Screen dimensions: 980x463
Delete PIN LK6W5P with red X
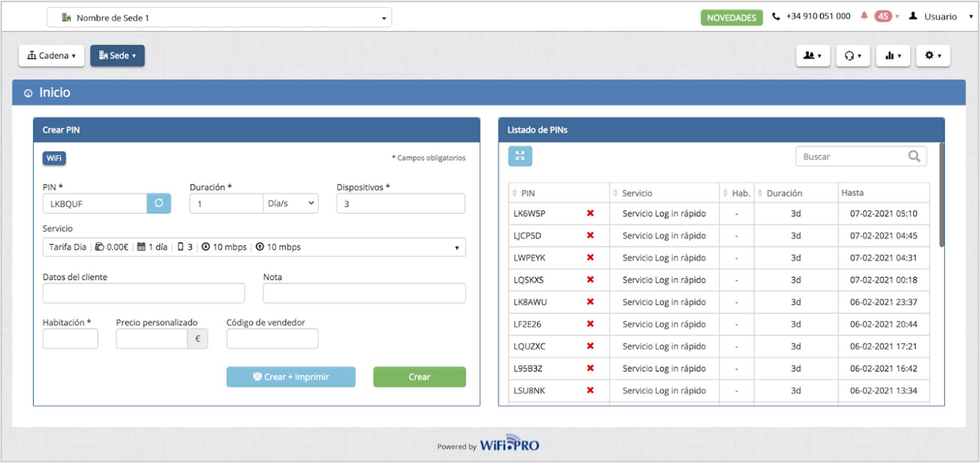pyautogui.click(x=590, y=213)
